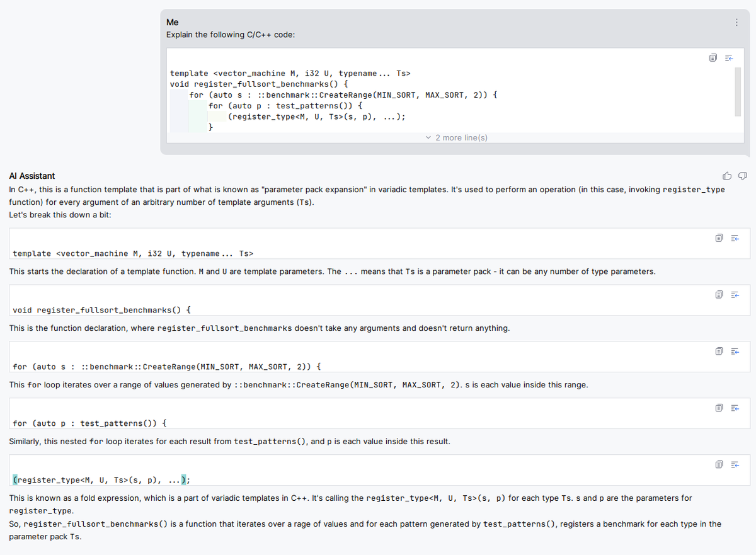Copy the CreateRange for-loop snippet
Screen dimensions: 756x555
[719, 351]
